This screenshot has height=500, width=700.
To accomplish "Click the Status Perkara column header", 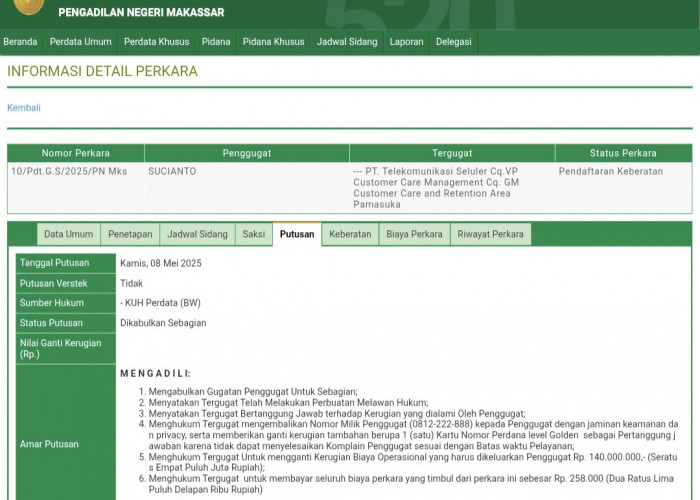I will pyautogui.click(x=623, y=153).
